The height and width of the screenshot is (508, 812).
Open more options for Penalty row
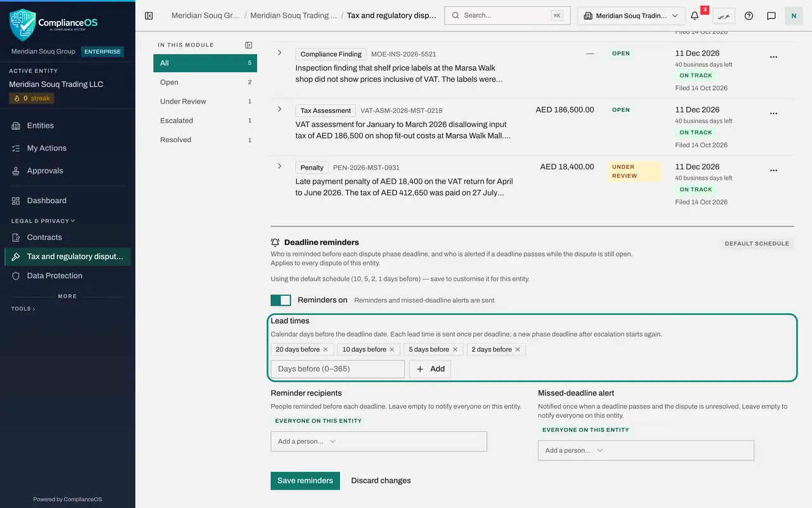pos(773,171)
